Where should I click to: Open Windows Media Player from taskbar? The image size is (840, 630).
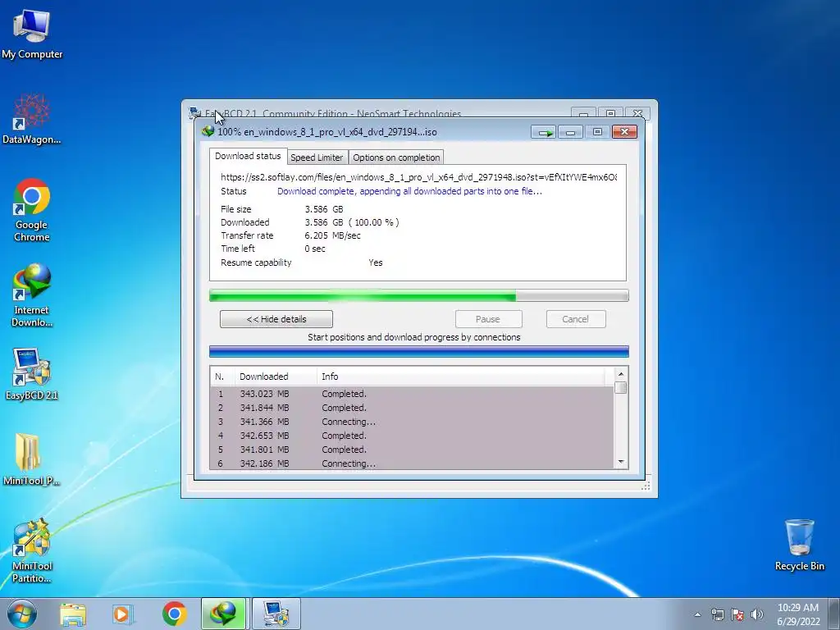tap(122, 614)
